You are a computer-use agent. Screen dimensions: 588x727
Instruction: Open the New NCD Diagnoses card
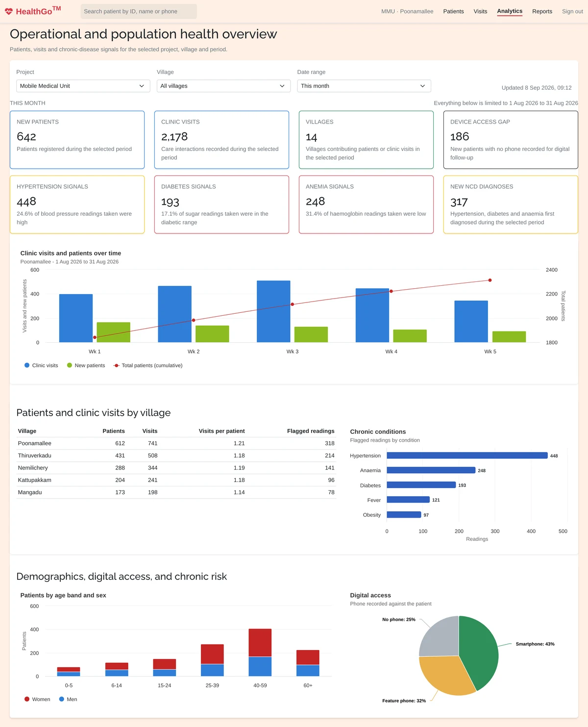(x=511, y=204)
